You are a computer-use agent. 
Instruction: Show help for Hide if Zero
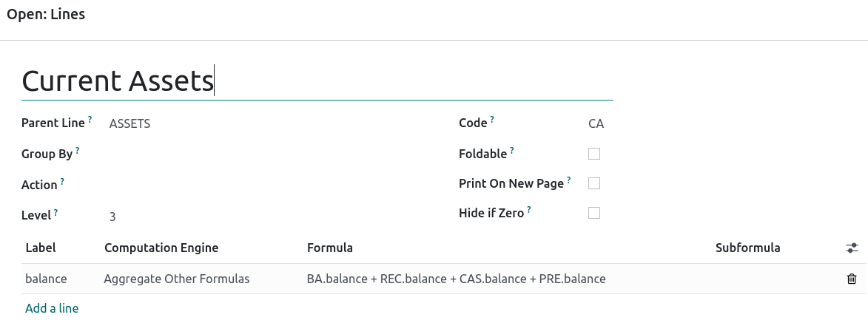[529, 210]
